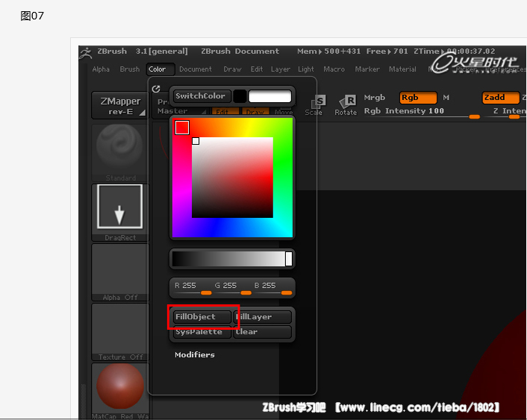The height and width of the screenshot is (420, 527).
Task: Open the Alpha Off selector
Action: pyautogui.click(x=119, y=272)
